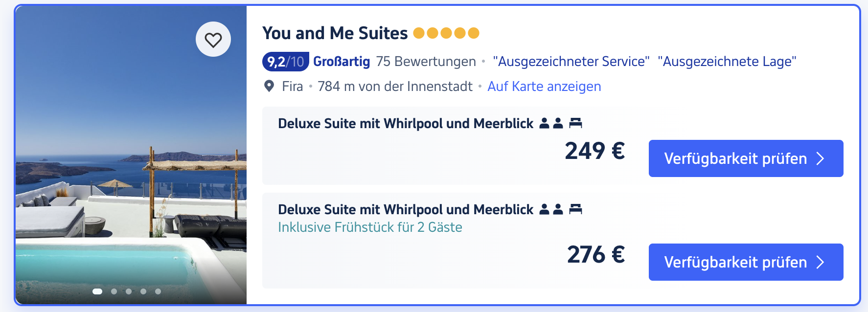868x312 pixels.
Task: Click arrow on second Verfügbarkeit prüfen button
Action: tap(821, 262)
